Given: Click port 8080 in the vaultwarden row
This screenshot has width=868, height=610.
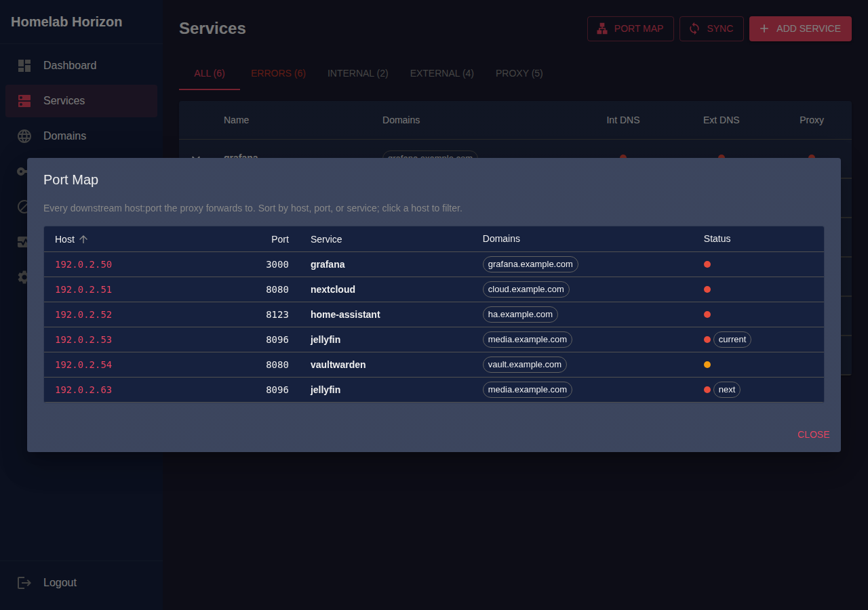Looking at the screenshot, I should [277, 365].
